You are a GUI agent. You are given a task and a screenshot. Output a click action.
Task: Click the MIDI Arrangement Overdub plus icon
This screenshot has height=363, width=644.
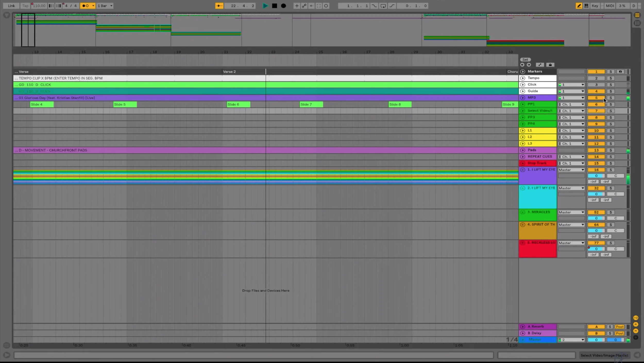click(x=297, y=6)
